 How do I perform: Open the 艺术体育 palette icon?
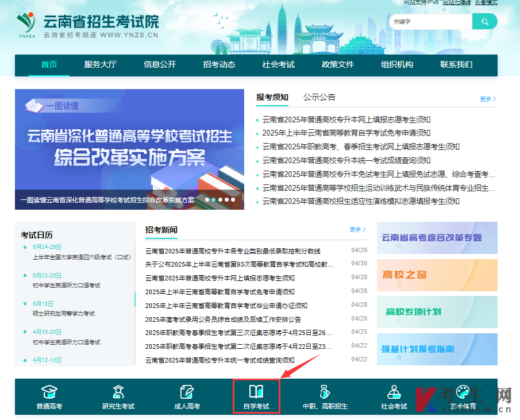463,392
